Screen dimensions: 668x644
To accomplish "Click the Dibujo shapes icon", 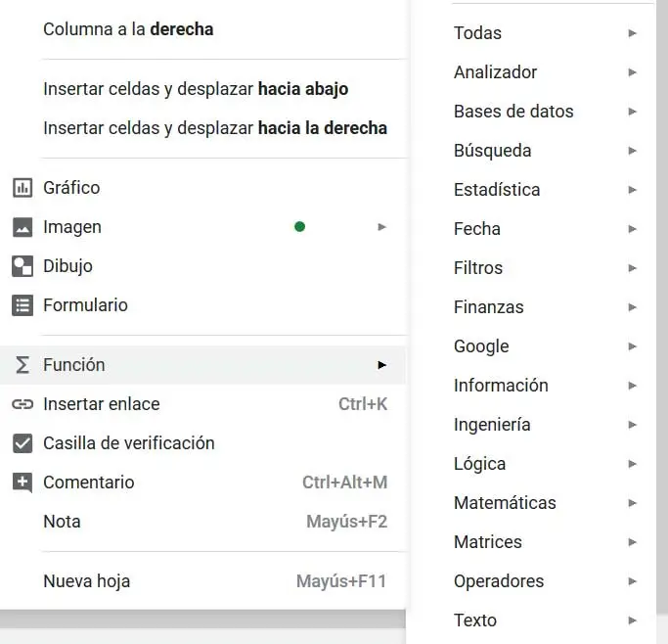I will tap(22, 266).
